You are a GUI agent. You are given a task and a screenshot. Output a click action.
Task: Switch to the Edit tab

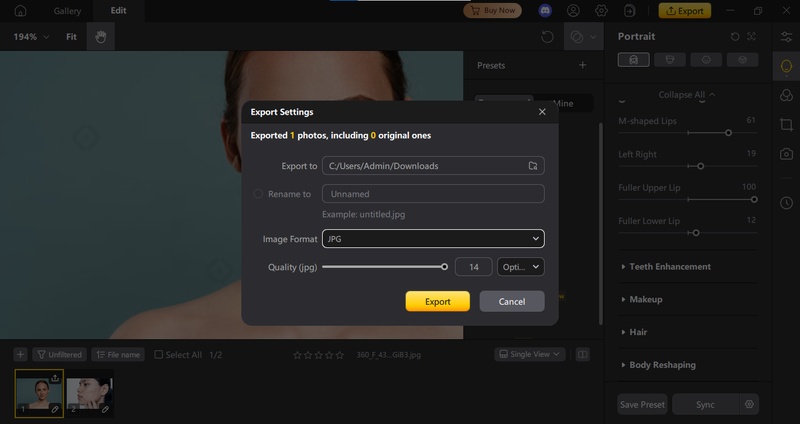click(x=118, y=11)
